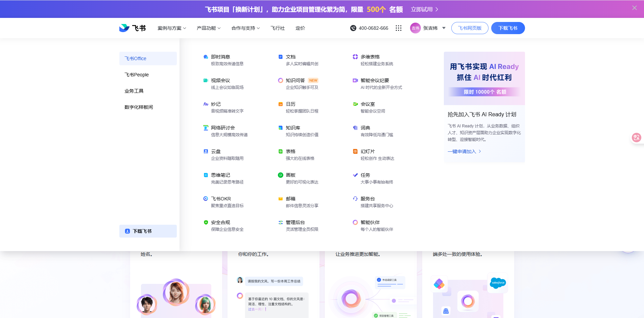Click the 飞书OKR target icon
Screen dimensions: 644x318
(x=206, y=199)
